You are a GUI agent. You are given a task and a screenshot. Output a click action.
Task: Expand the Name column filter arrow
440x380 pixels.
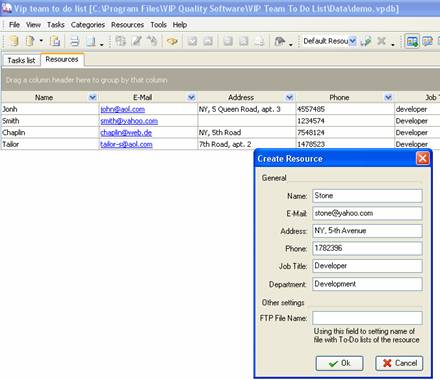[92, 97]
